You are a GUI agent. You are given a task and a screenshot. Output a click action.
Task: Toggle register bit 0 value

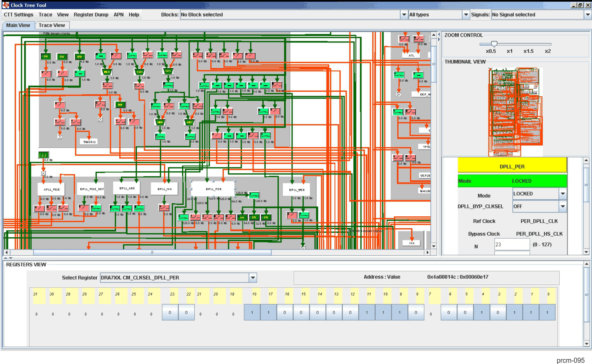coord(547,312)
